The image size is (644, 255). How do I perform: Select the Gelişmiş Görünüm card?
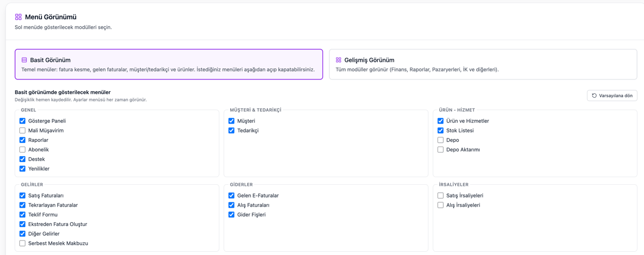[483, 64]
